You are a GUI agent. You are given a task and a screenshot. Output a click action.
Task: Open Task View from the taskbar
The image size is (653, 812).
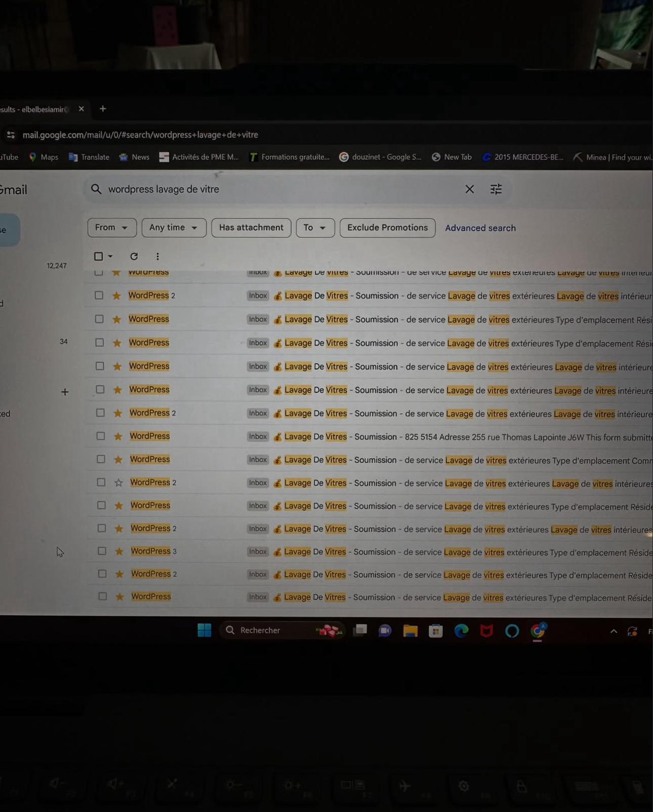point(360,630)
